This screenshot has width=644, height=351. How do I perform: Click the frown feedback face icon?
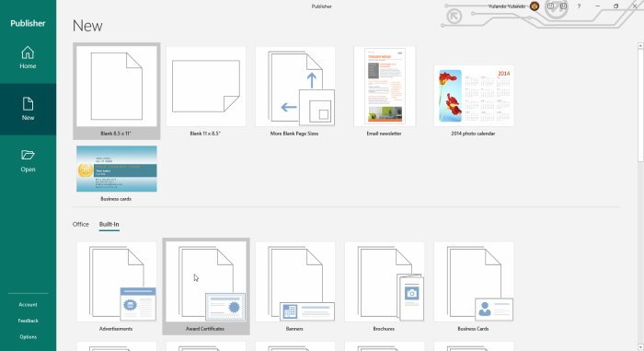point(563,6)
